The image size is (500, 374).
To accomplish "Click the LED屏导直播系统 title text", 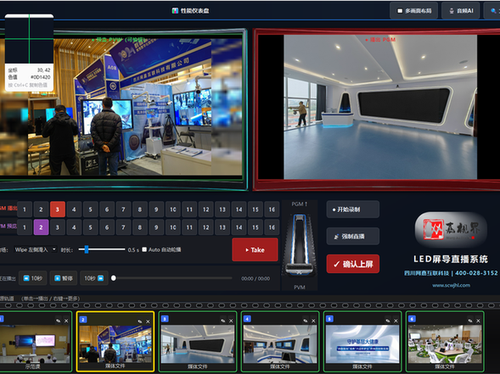I will coord(451,259).
